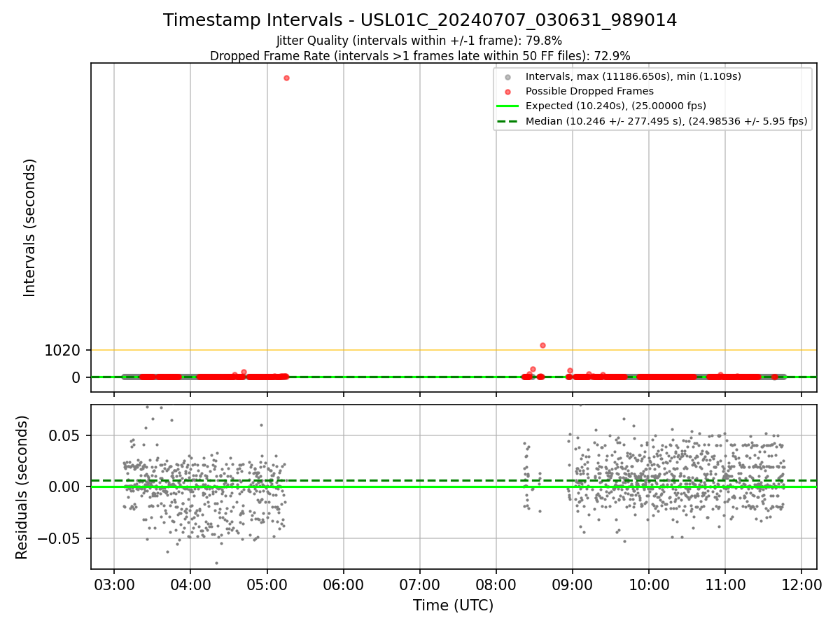Click the plot title 'Timestamp Intervals - USL01C_20240707_030631_989014'
The image size is (840, 630).
click(420, 20)
